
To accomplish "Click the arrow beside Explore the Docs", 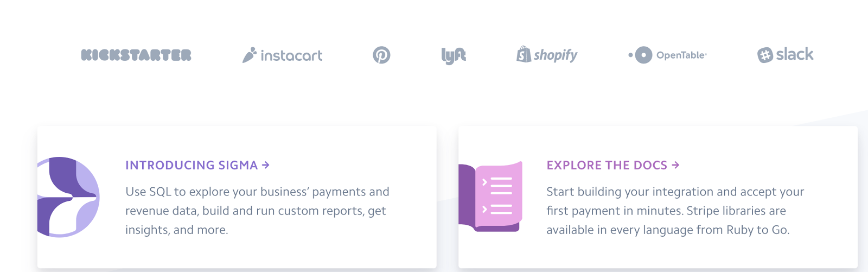I will (675, 165).
